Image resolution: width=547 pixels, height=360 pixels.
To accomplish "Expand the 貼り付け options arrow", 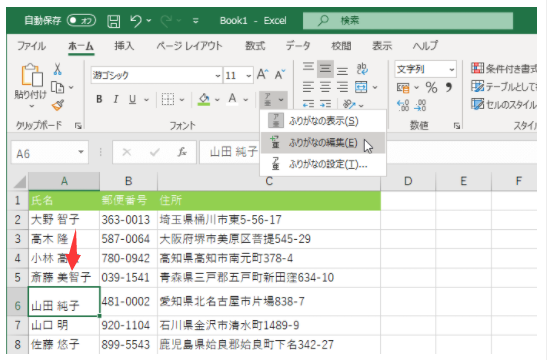I will [x=32, y=106].
